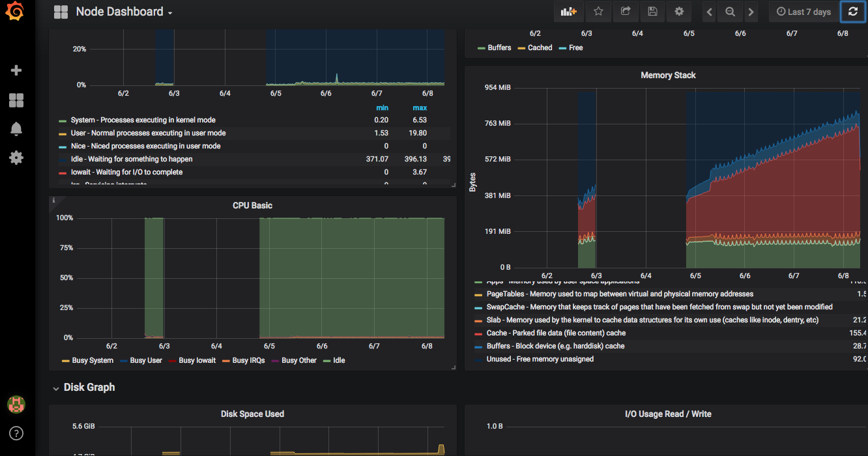
Task: Open the Last 7 days time picker
Action: (x=803, y=12)
